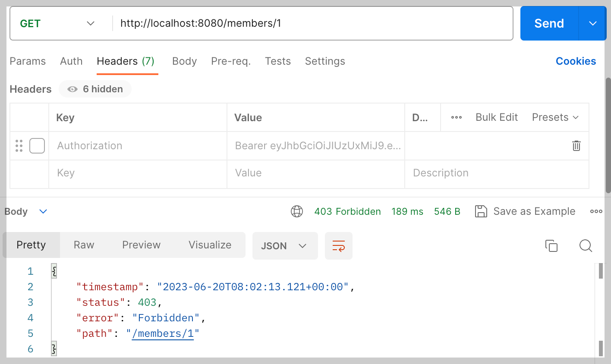Open the Settings tab
Image resolution: width=611 pixels, height=364 pixels.
pos(325,61)
